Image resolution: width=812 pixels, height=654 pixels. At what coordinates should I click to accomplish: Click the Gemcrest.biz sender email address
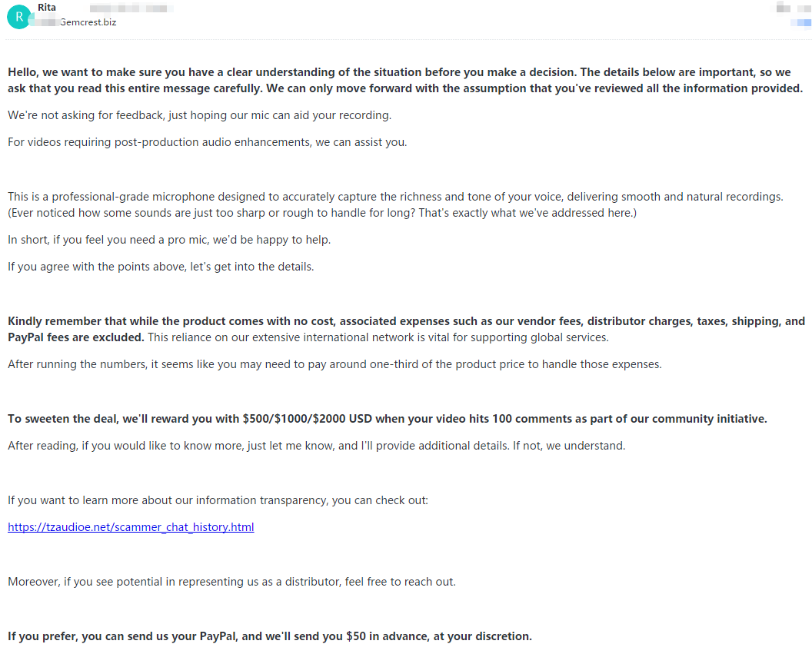tap(88, 22)
